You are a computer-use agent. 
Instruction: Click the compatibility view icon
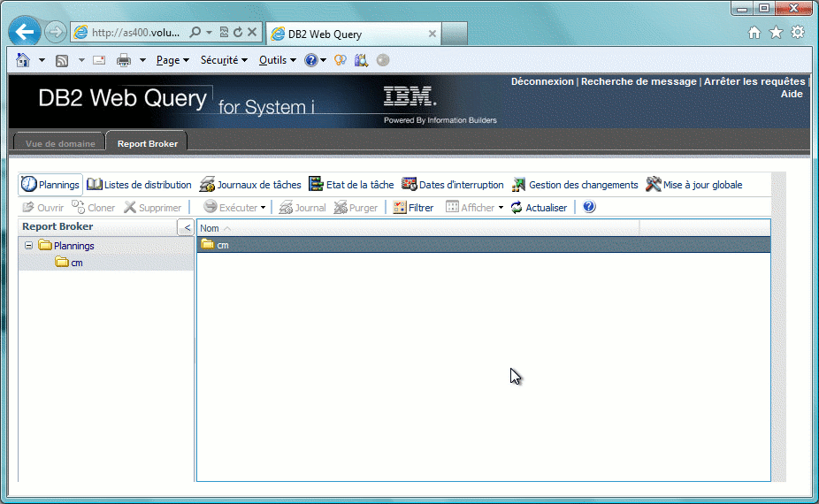pyautogui.click(x=224, y=33)
